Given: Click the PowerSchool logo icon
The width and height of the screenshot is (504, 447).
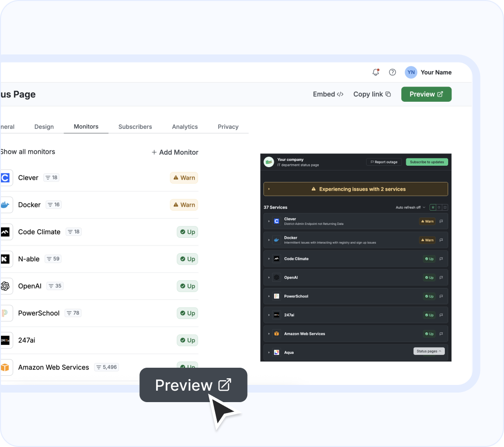Looking at the screenshot, I should (x=5, y=313).
